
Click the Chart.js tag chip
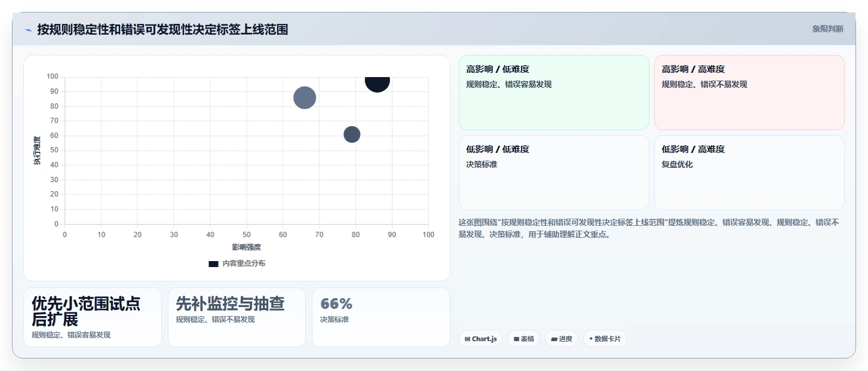[x=480, y=339]
